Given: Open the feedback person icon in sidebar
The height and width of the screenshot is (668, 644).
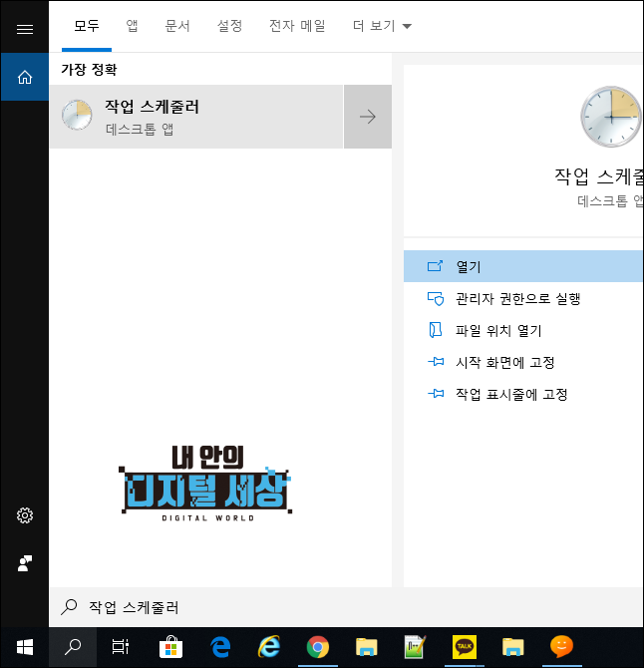Looking at the screenshot, I should tap(25, 563).
